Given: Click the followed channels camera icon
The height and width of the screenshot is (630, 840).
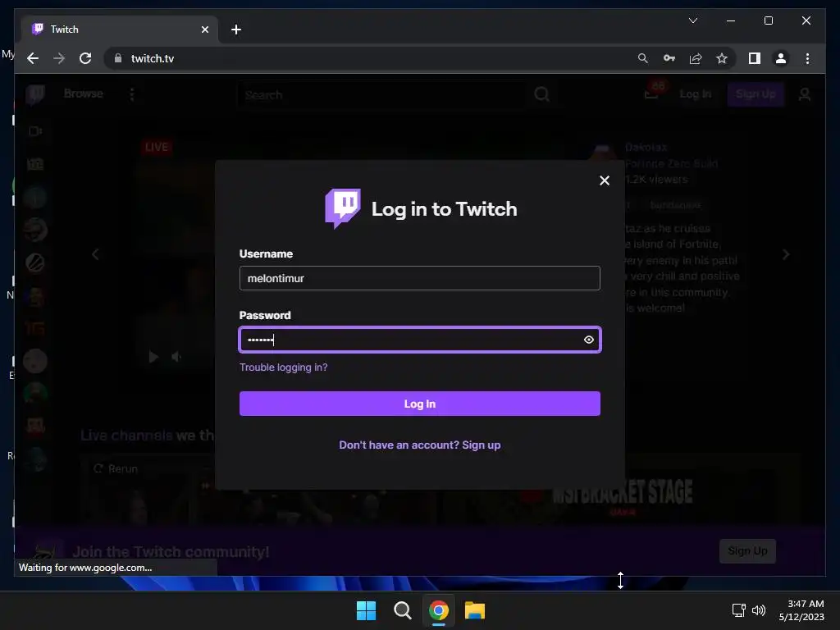Looking at the screenshot, I should (35, 131).
